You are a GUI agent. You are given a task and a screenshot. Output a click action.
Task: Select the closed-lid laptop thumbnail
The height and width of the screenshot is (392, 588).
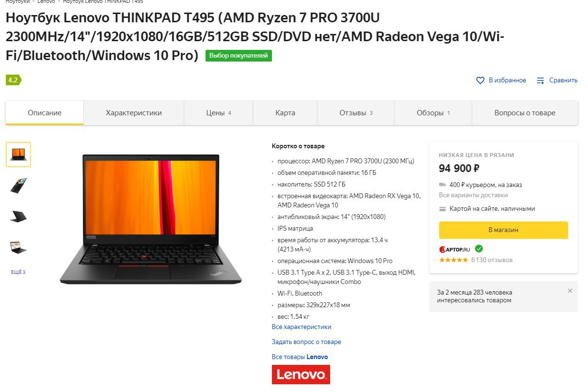pyautogui.click(x=18, y=217)
